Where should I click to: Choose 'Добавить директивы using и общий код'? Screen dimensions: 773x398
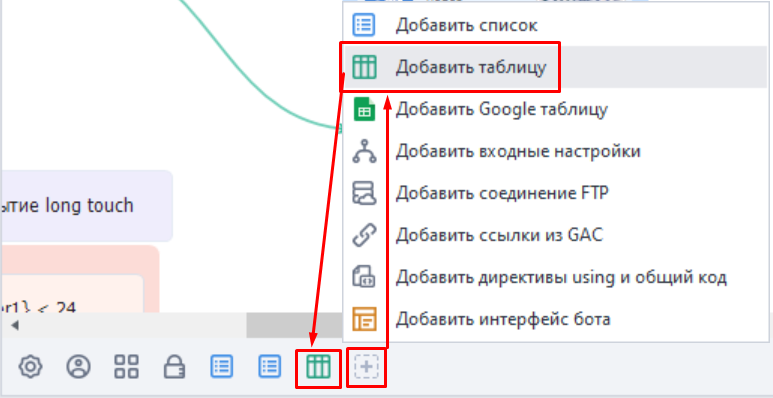[x=556, y=277]
